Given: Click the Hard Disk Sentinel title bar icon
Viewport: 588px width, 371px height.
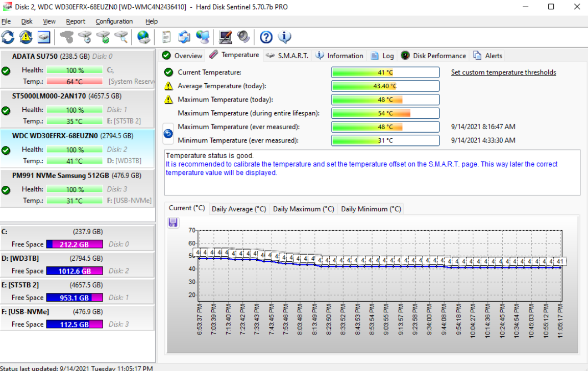Looking at the screenshot, I should click(x=7, y=7).
